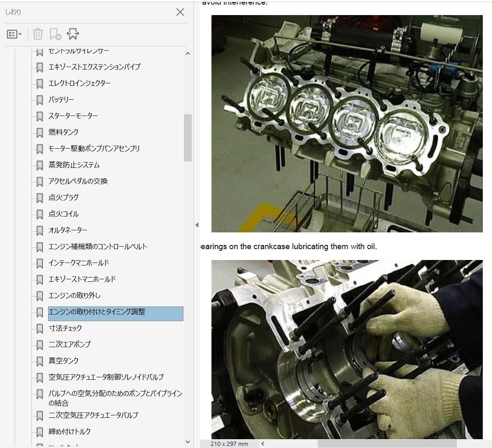Image resolution: width=492 pixels, height=448 pixels.
Task: Close the しおり bookmarks panel
Action: 180,12
